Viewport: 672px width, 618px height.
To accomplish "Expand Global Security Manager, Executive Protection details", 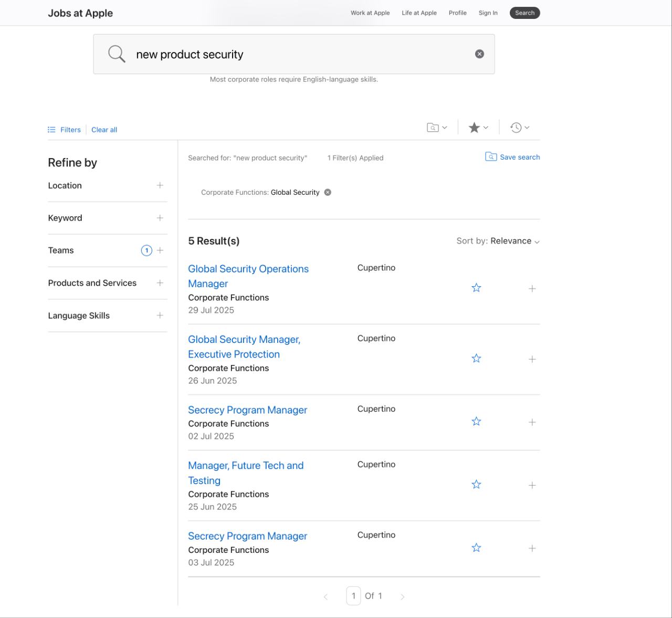I will point(532,359).
